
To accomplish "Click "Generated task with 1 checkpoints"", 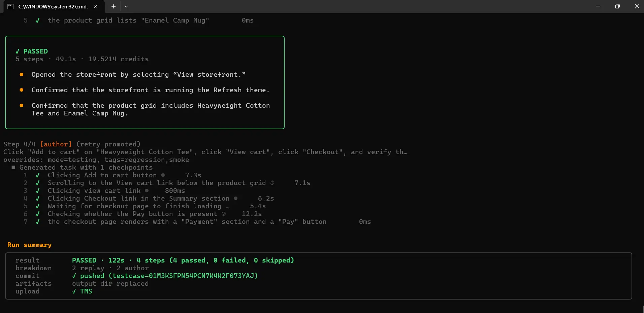I will 86,167.
